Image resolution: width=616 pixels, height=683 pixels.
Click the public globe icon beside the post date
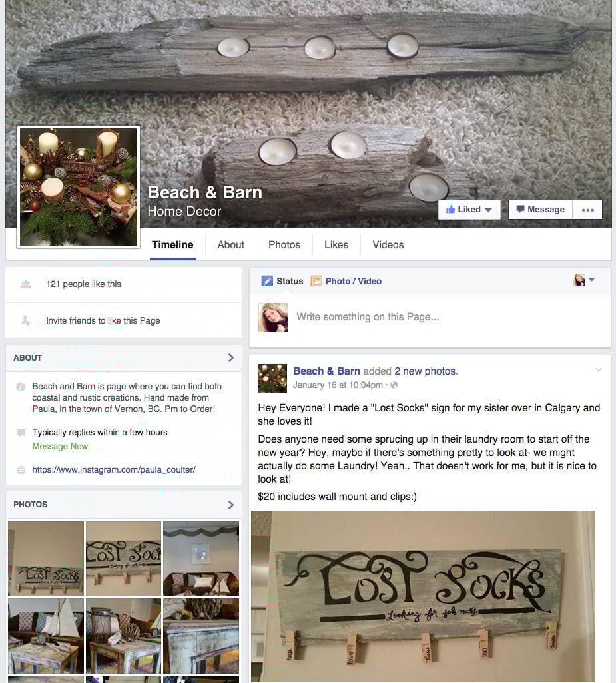[394, 385]
